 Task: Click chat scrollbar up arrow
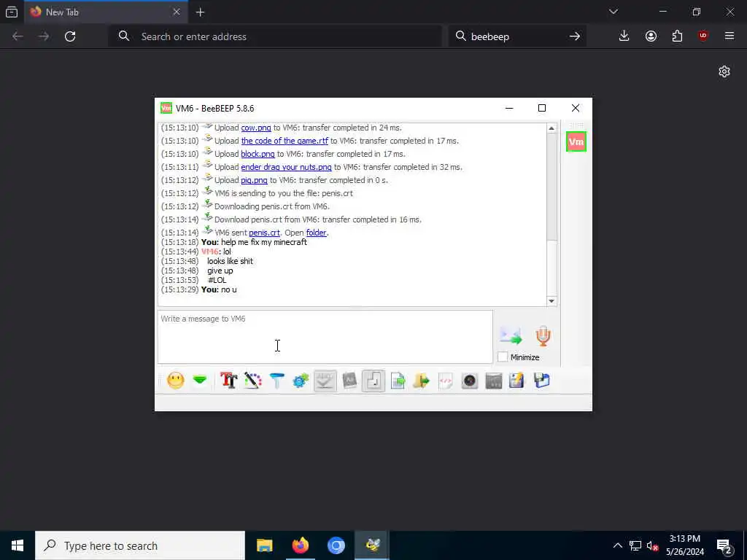[551, 128]
